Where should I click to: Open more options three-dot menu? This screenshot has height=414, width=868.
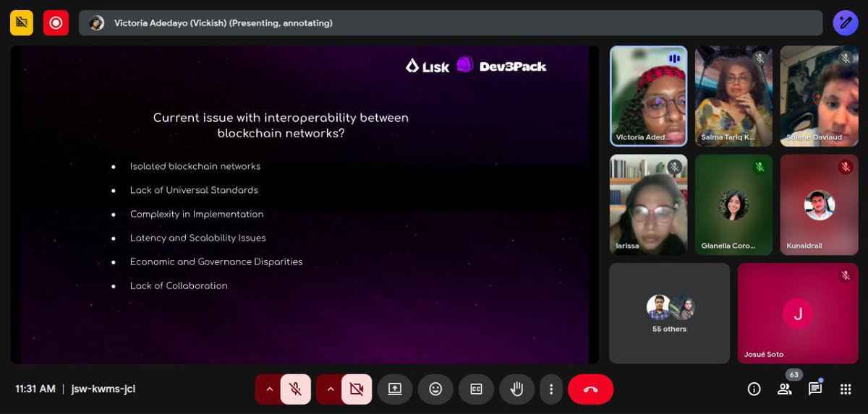click(x=550, y=389)
